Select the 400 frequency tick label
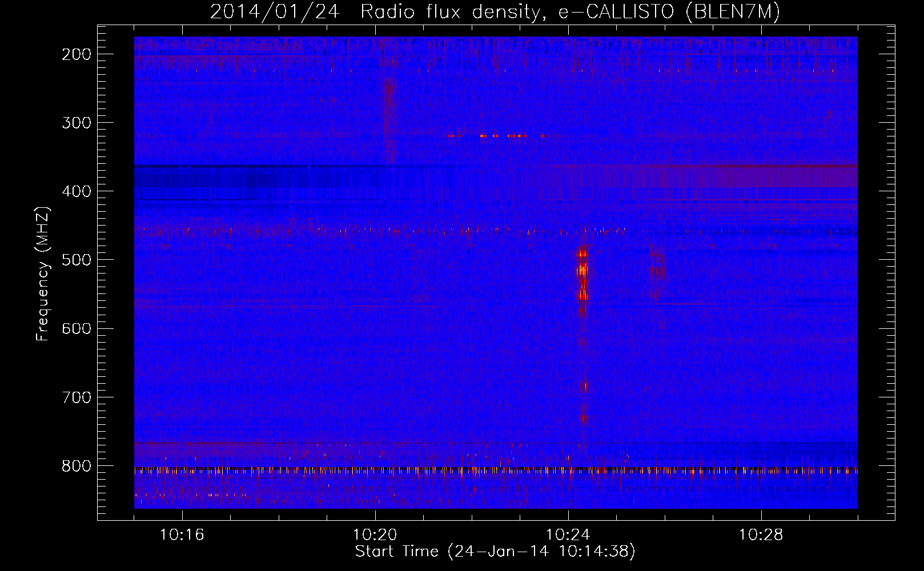The image size is (924, 571). [77, 191]
